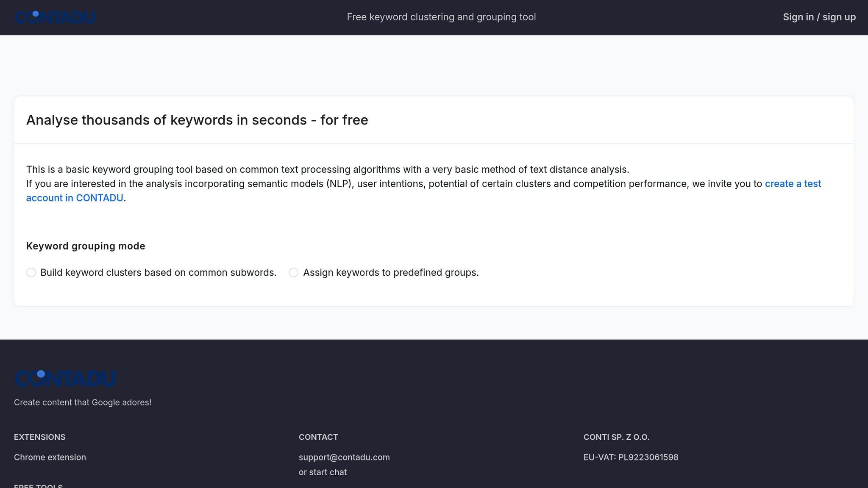Click the 'or start chat' footer link
868x488 pixels.
point(323,472)
